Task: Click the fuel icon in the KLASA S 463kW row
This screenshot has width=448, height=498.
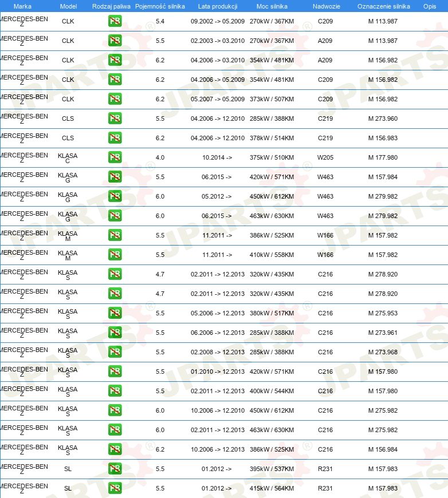Action: pos(115,430)
